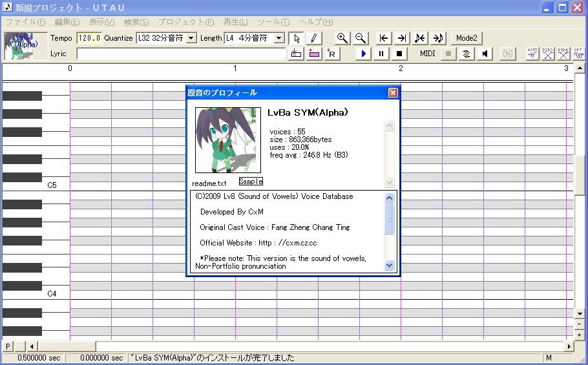Click the horizontal scrollbar thumb
This screenshot has width=588, height=365.
point(67,347)
